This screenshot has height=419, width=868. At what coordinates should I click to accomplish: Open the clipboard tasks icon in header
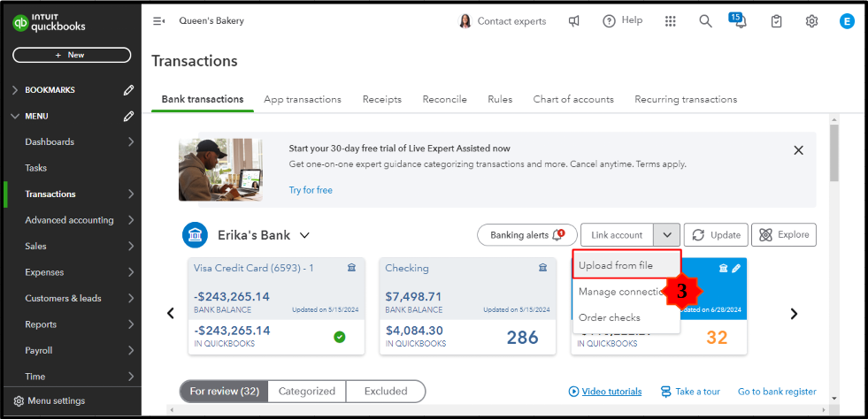tap(776, 21)
